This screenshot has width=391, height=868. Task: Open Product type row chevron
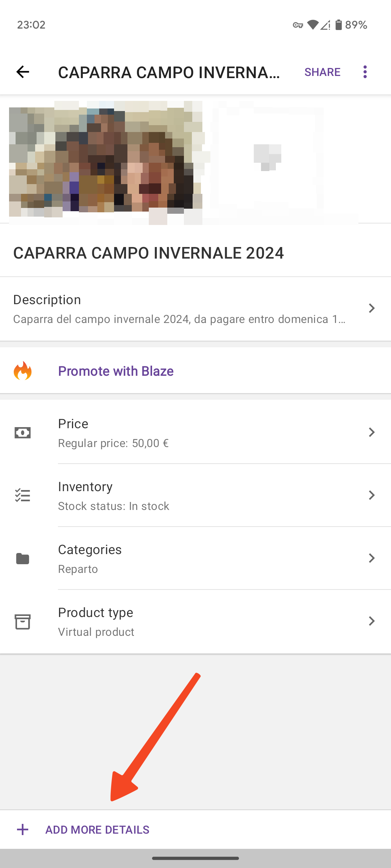tap(371, 621)
